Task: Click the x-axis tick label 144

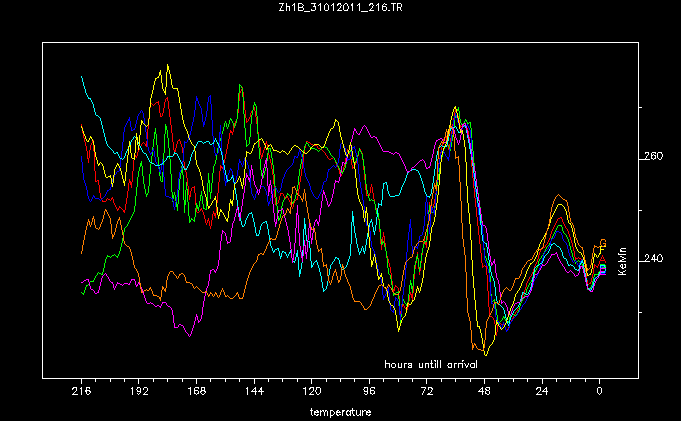Action: point(254,393)
